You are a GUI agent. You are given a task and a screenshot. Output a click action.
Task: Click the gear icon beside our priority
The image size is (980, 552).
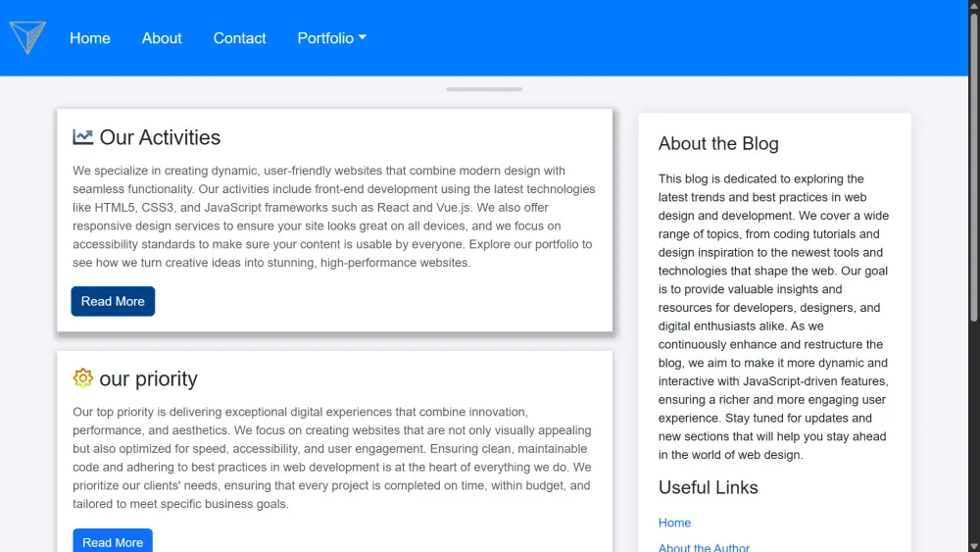[83, 378]
